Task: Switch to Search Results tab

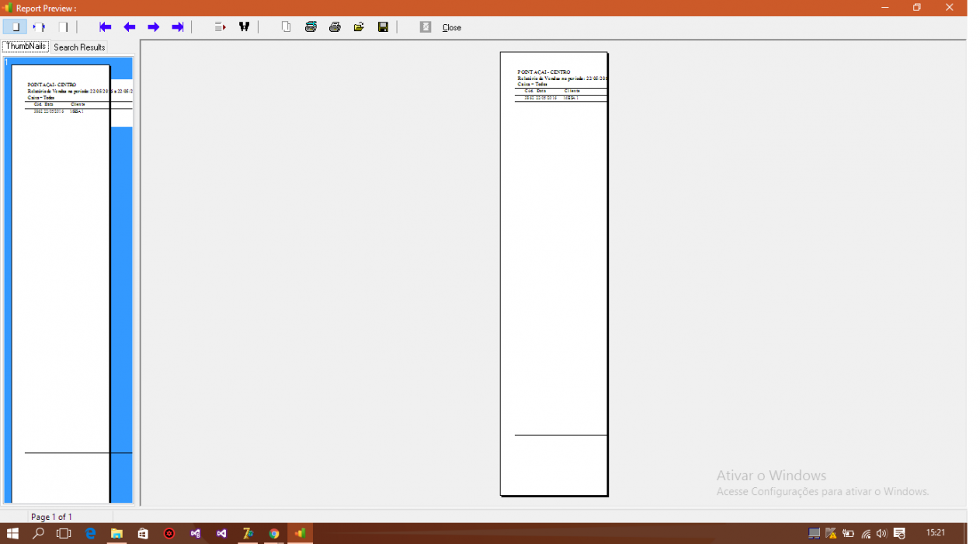Action: coord(79,47)
